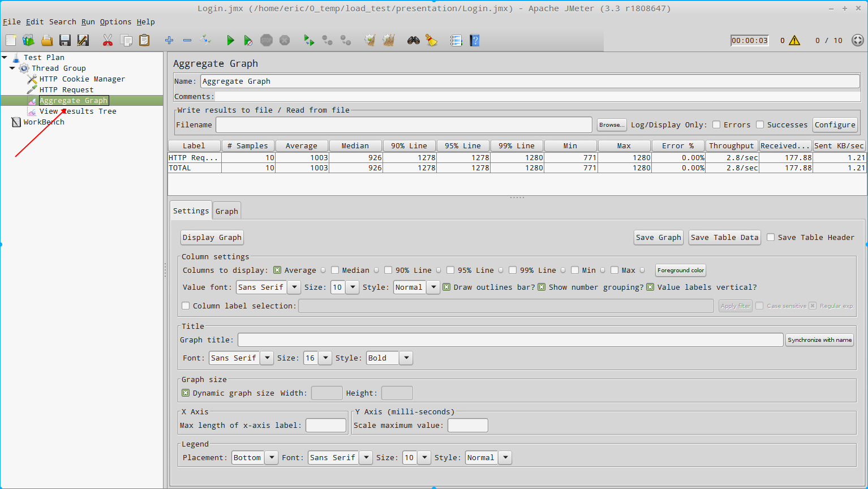Viewport: 868px width, 489px height.
Task: Toggle the Successes only checkbox
Action: pyautogui.click(x=760, y=125)
